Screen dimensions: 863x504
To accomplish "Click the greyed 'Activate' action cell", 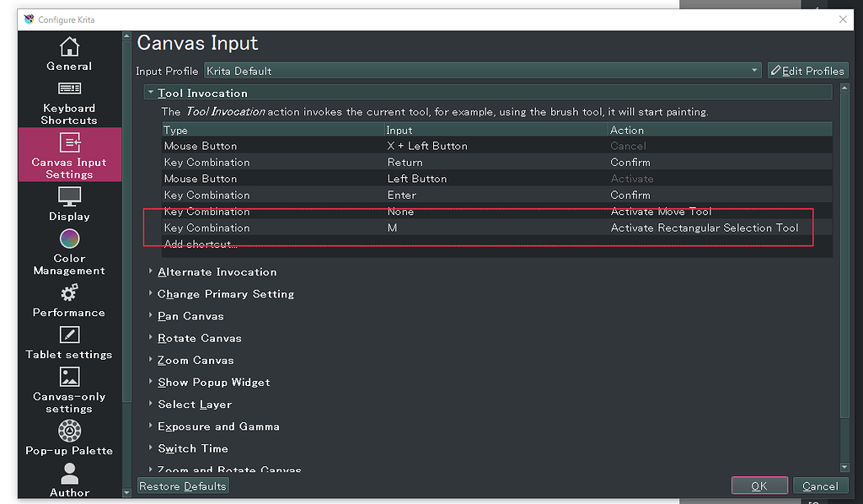I will tap(632, 179).
